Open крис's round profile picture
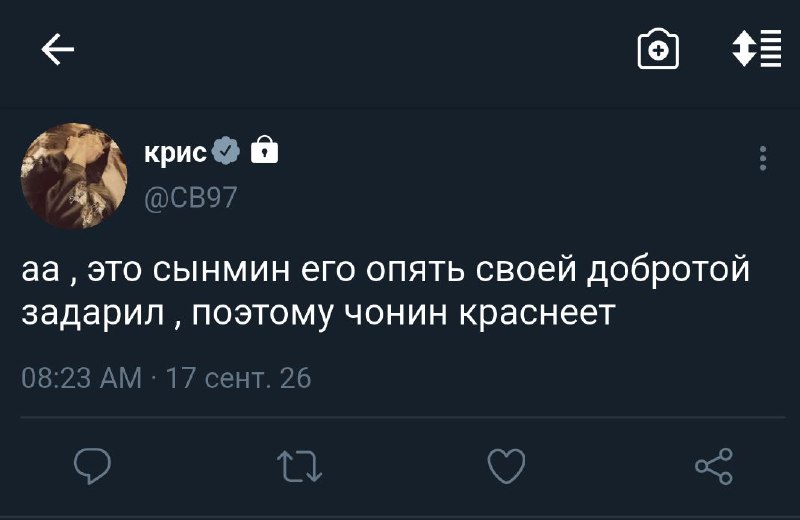Image resolution: width=800 pixels, height=520 pixels. click(74, 176)
